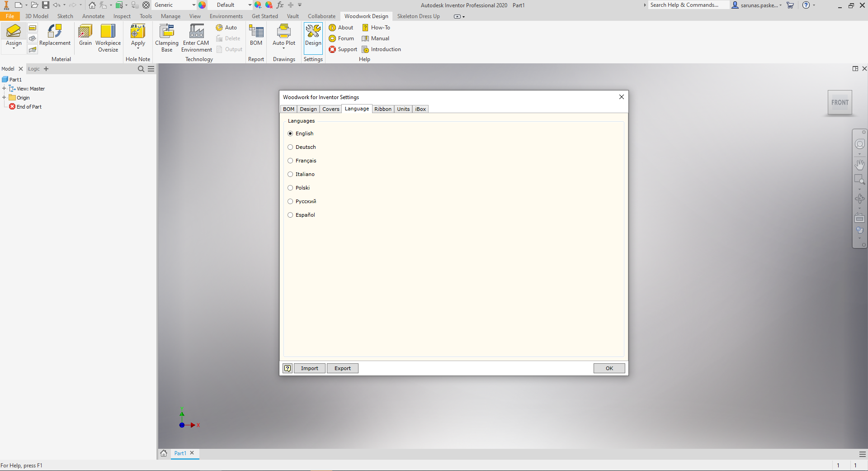Switch to the BOM tab in settings
The width and height of the screenshot is (868, 471).
pos(288,109)
